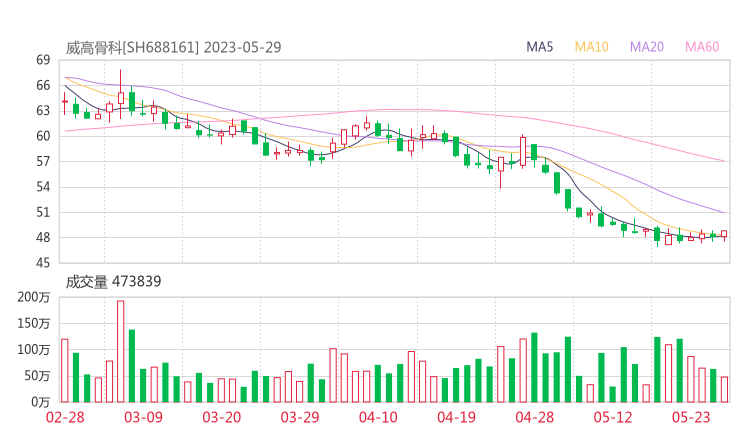Viewport: 740px width, 440px height.
Task: Click the 02-28 date label
Action: [65, 417]
